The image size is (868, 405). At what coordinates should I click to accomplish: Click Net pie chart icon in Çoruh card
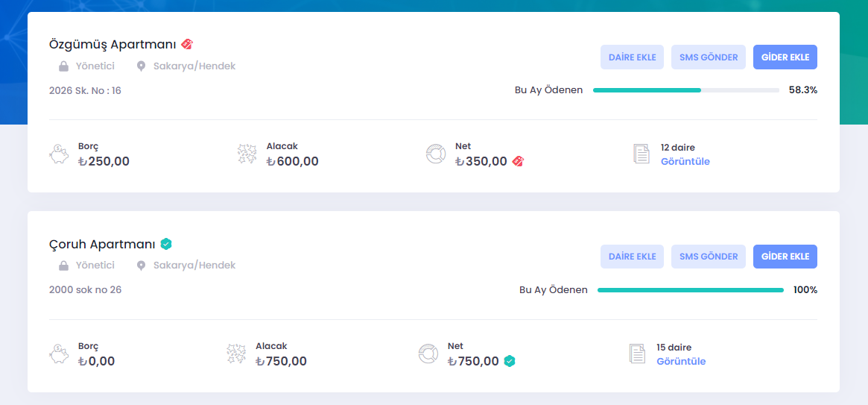click(428, 354)
